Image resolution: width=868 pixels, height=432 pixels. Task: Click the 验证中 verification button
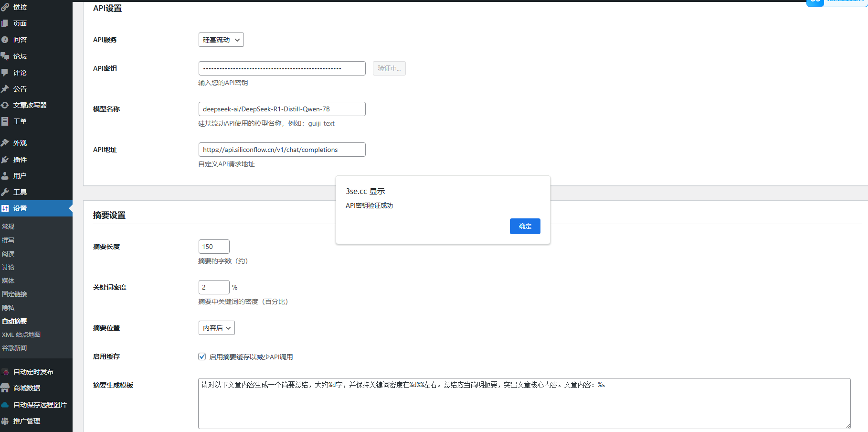tap(389, 68)
